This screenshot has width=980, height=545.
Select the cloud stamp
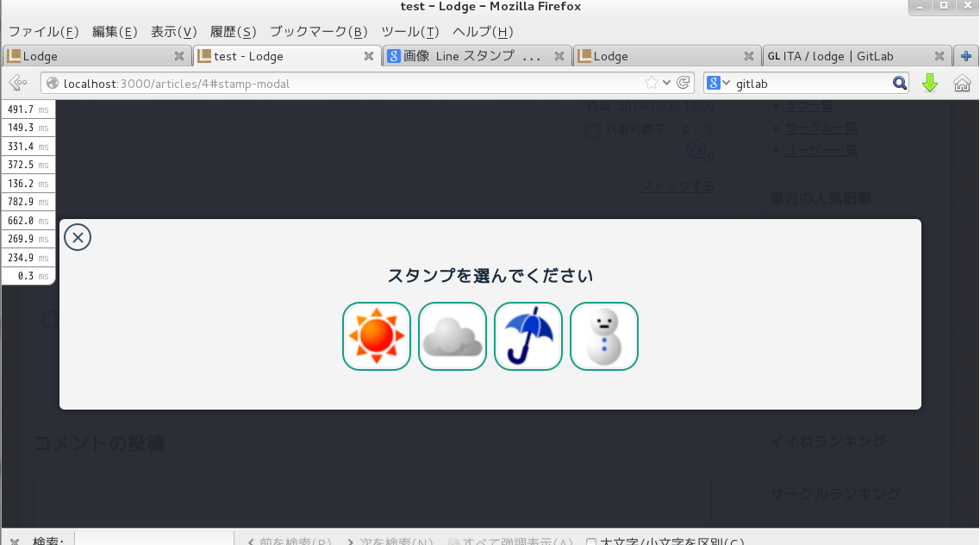coord(453,336)
